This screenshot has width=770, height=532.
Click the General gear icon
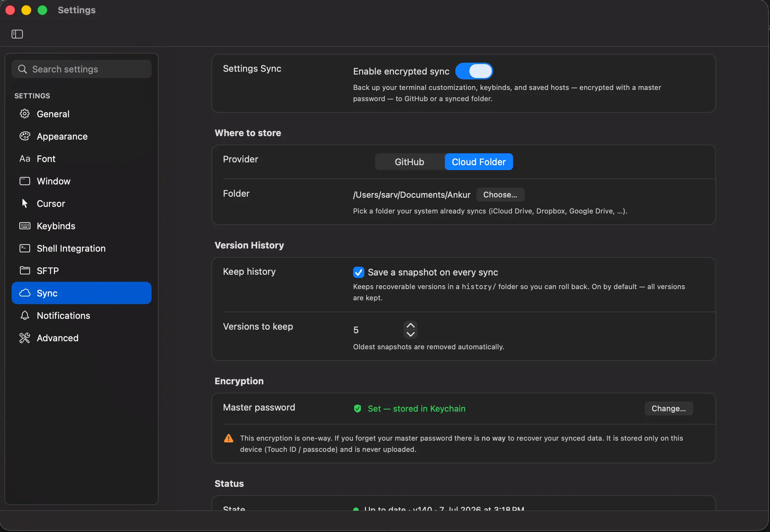tap(24, 114)
